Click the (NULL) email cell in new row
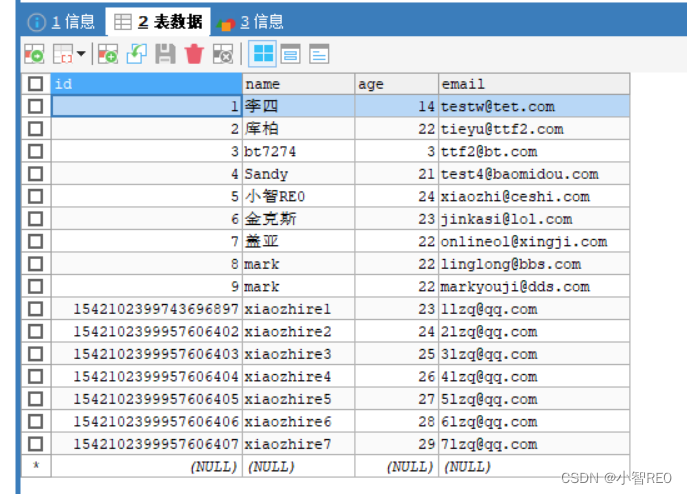Image resolution: width=687 pixels, height=494 pixels. (x=534, y=466)
